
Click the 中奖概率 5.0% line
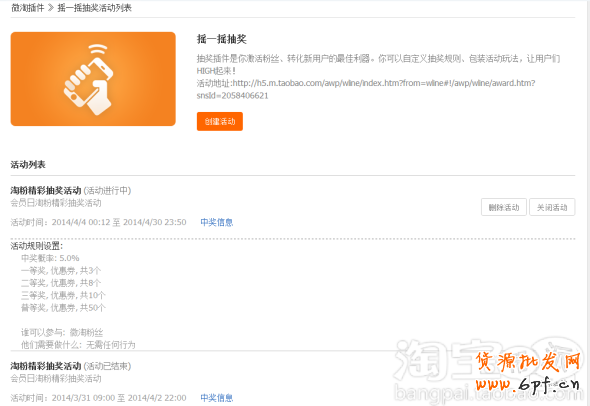pyautogui.click(x=50, y=258)
